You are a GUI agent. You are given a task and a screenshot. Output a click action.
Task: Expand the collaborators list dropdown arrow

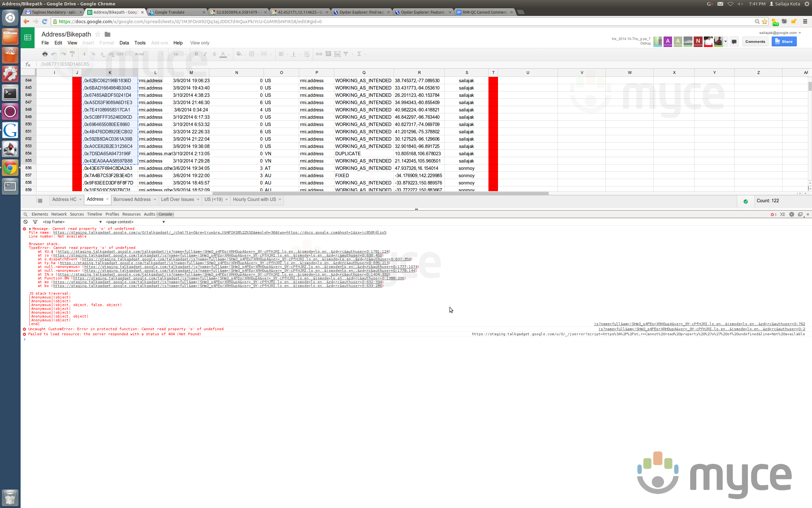click(725, 42)
